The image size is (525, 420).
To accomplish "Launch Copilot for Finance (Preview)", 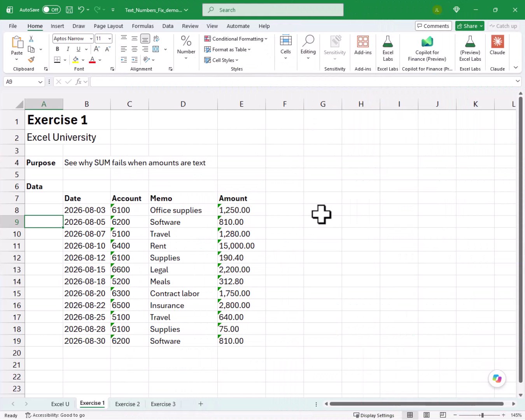I will pos(427,49).
